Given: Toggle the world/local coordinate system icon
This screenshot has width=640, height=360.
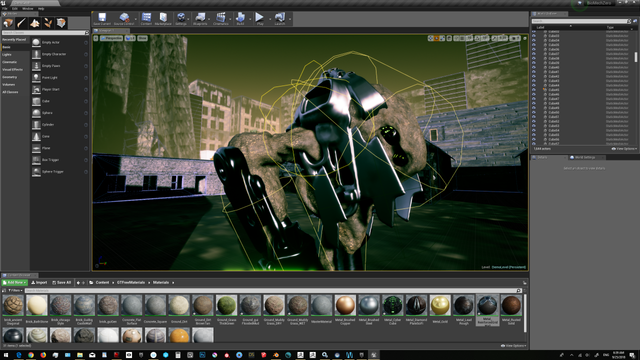Looking at the screenshot, I should coord(449,38).
